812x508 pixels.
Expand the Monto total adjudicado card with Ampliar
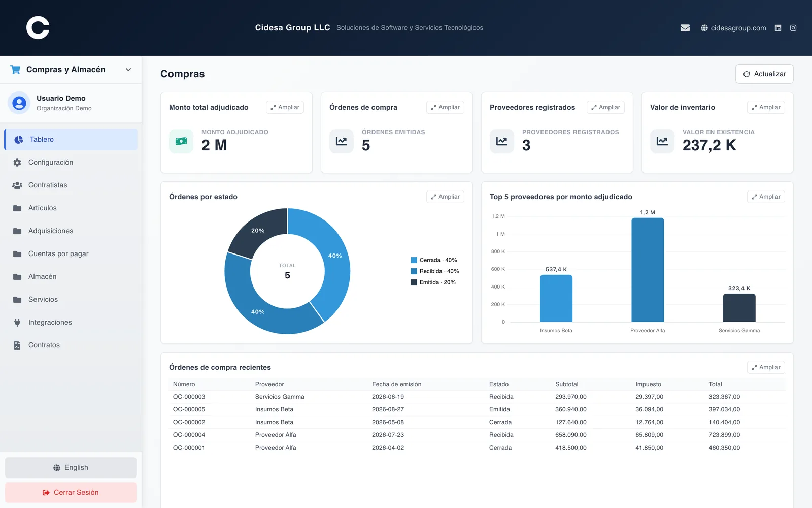point(285,107)
